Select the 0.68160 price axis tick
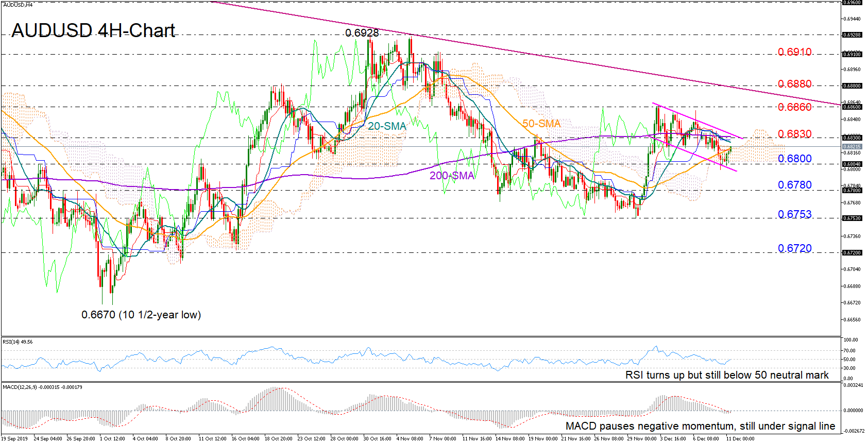The width and height of the screenshot is (868, 443). (852, 153)
